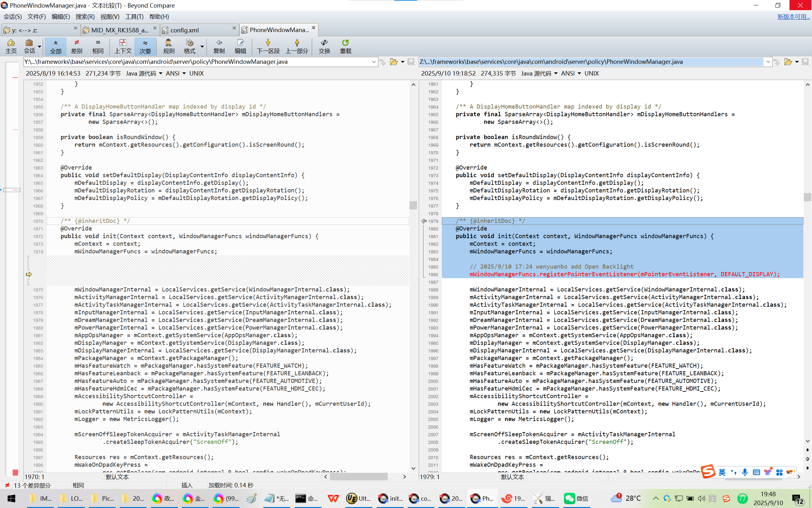Viewport: 812px width, 508px height.
Task: Open the 工具(T) menu
Action: pyautogui.click(x=134, y=17)
